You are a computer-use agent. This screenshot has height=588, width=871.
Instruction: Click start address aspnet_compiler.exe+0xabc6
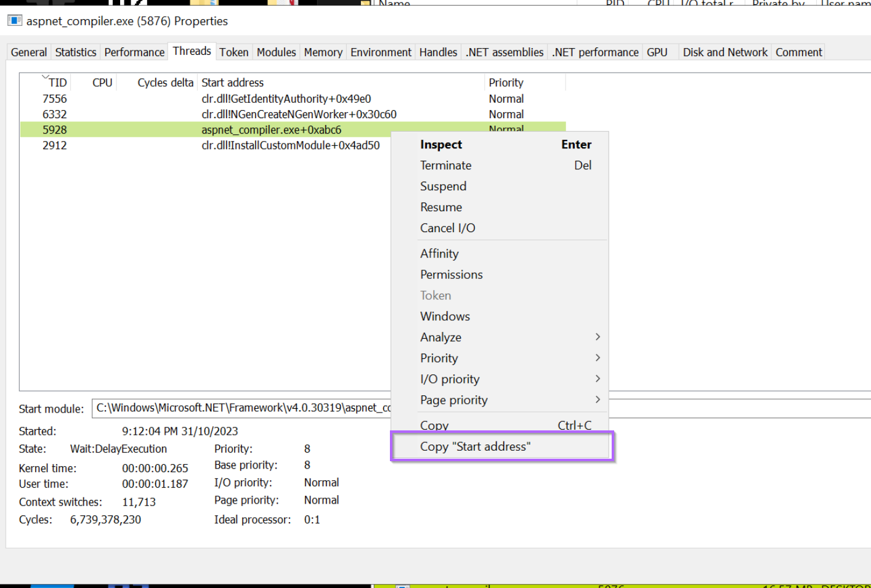tap(271, 130)
